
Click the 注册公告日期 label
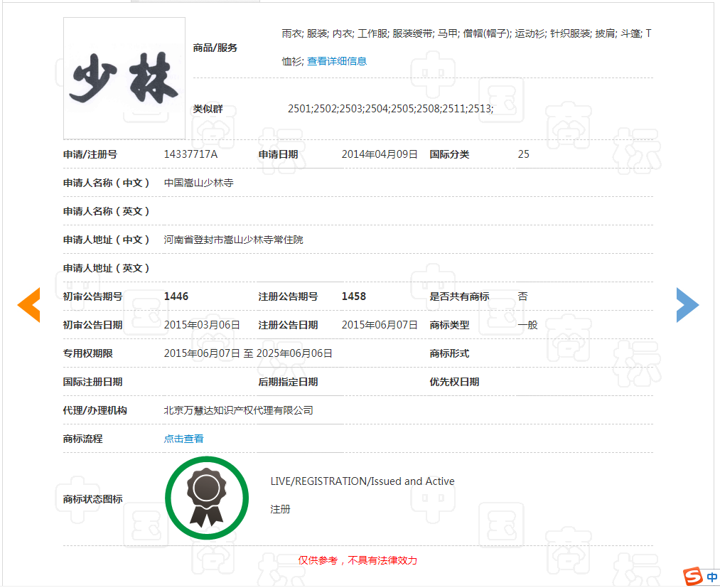288,325
